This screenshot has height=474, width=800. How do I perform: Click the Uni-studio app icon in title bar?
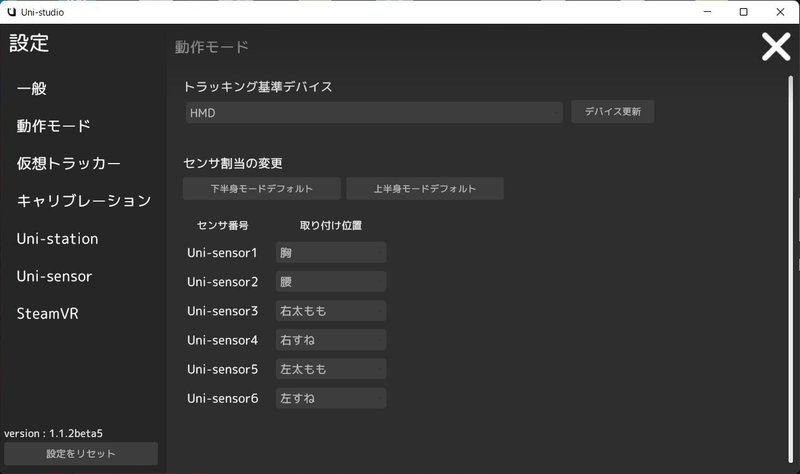pyautogui.click(x=11, y=12)
